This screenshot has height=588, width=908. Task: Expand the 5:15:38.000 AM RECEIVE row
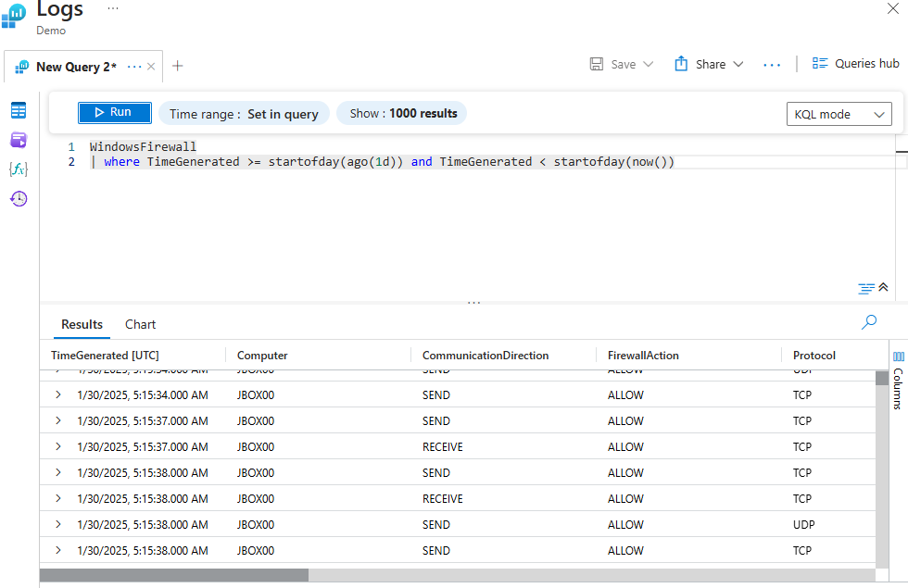coord(57,498)
